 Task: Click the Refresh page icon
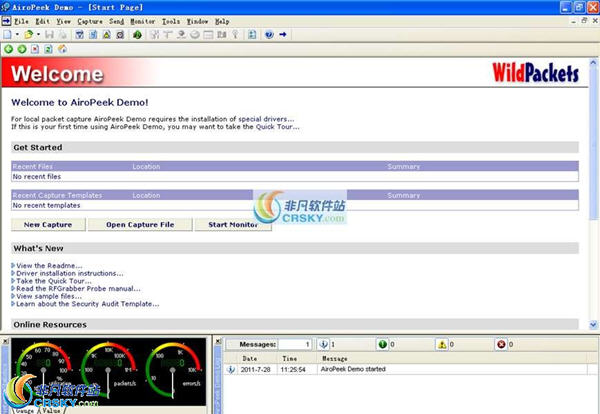pyautogui.click(x=48, y=49)
